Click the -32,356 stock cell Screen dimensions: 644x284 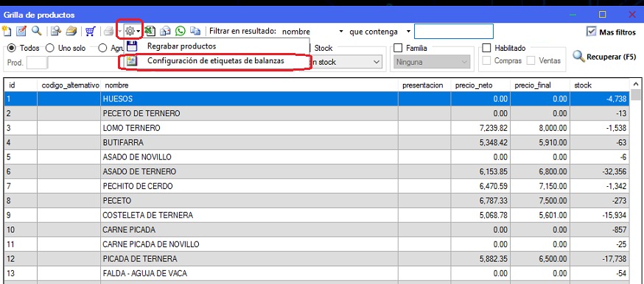click(x=599, y=171)
